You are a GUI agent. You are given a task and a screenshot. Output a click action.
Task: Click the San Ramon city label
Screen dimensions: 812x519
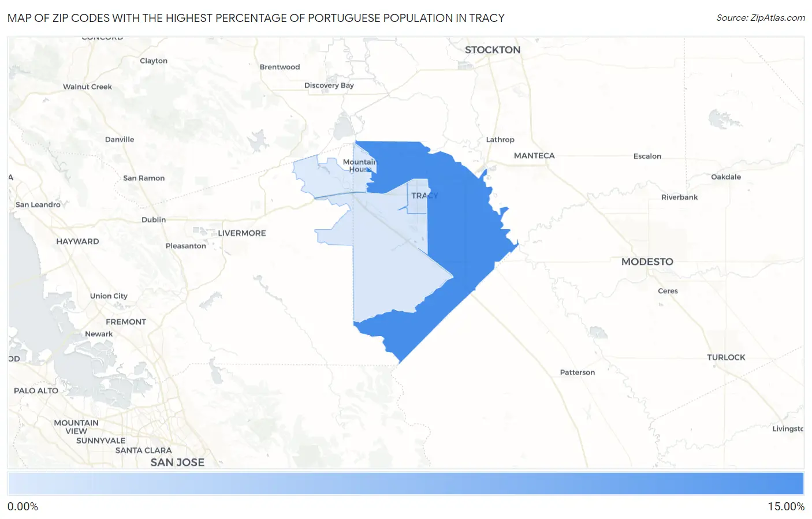click(x=144, y=178)
